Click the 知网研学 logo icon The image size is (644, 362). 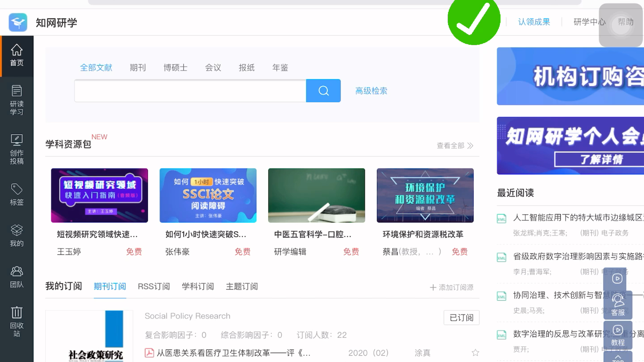pos(18,22)
